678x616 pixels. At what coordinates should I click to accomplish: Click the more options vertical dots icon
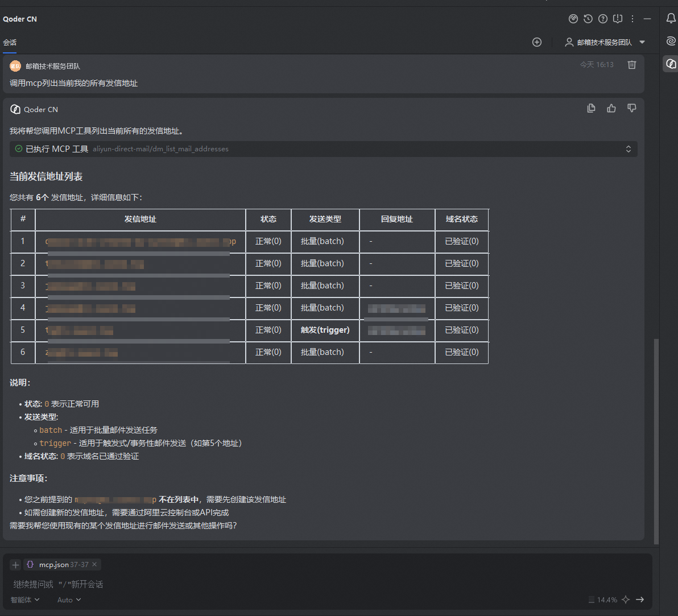pyautogui.click(x=632, y=19)
